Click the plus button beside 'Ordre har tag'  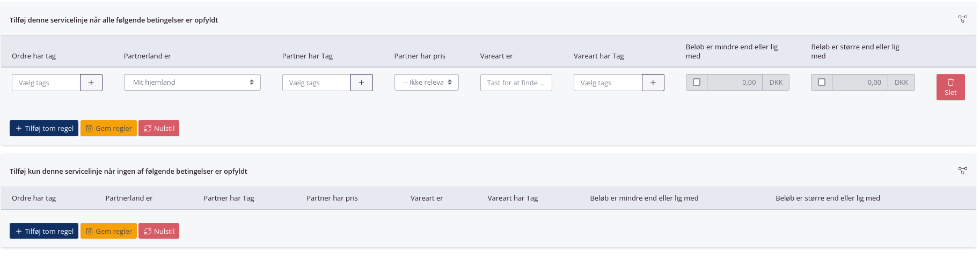tap(91, 83)
